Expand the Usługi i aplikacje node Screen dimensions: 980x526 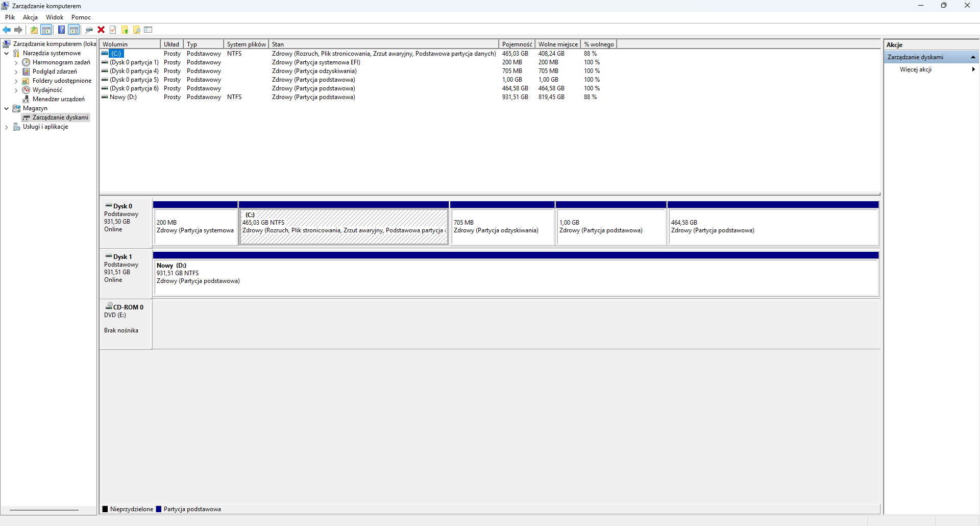click(x=6, y=127)
